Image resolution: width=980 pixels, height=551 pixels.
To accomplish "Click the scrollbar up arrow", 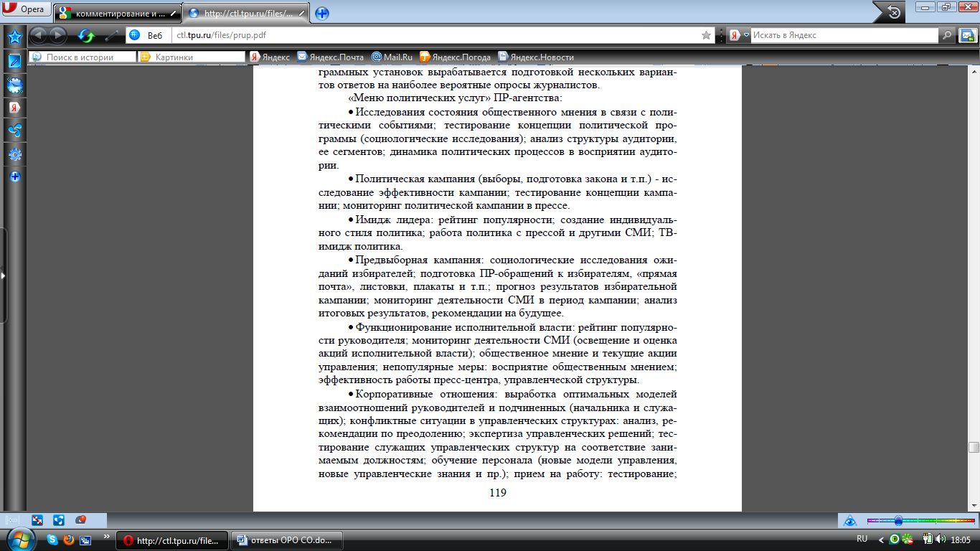I will [974, 71].
